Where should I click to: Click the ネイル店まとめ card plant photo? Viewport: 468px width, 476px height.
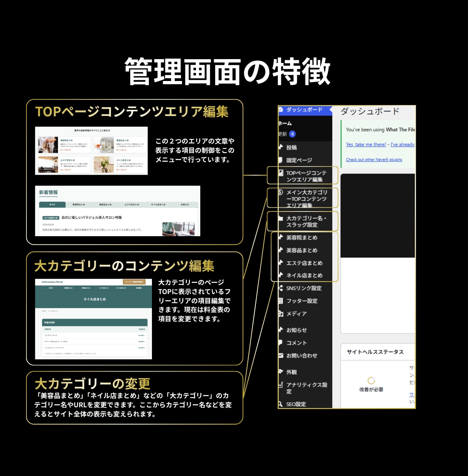coord(104,165)
